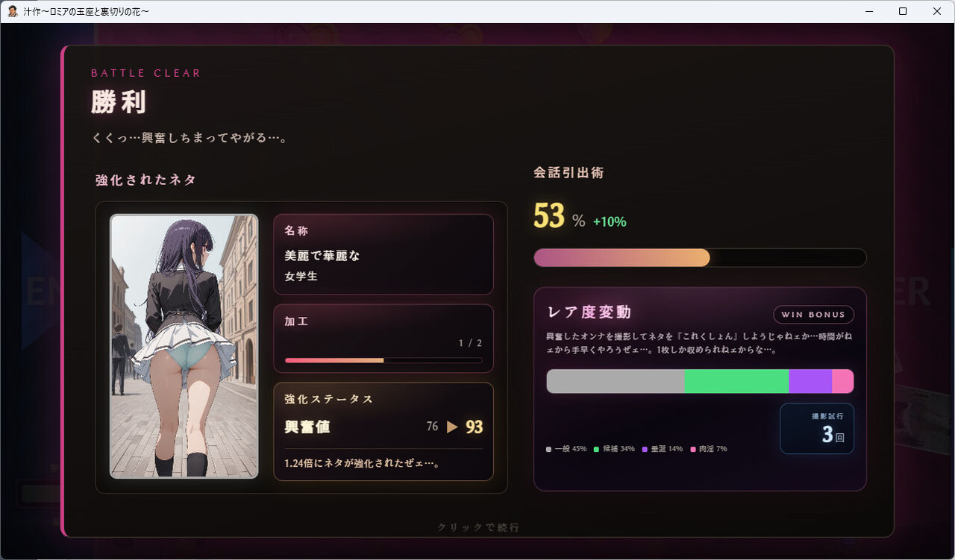Click the 名称 name panel
The width and height of the screenshot is (955, 560).
point(383,254)
